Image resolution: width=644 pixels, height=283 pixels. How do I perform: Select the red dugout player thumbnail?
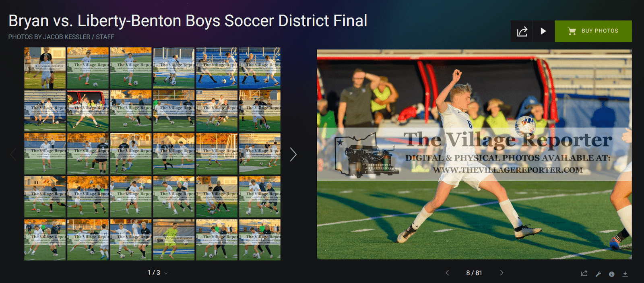(x=88, y=111)
